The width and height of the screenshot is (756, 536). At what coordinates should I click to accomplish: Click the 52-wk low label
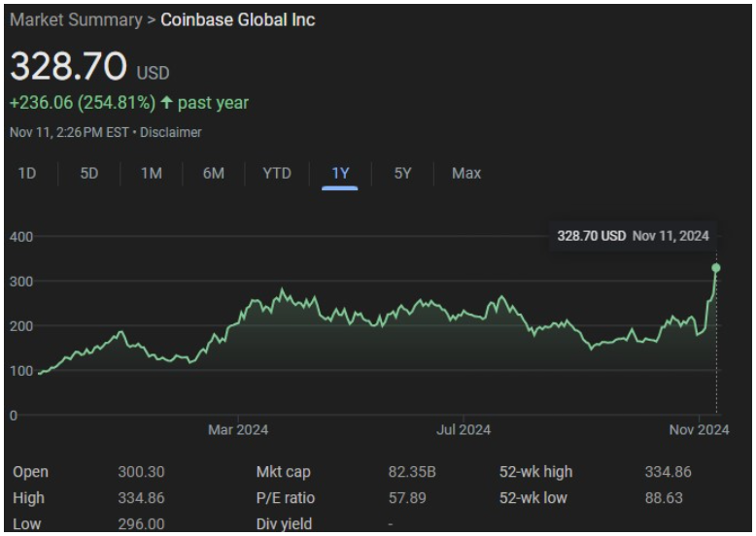(533, 497)
